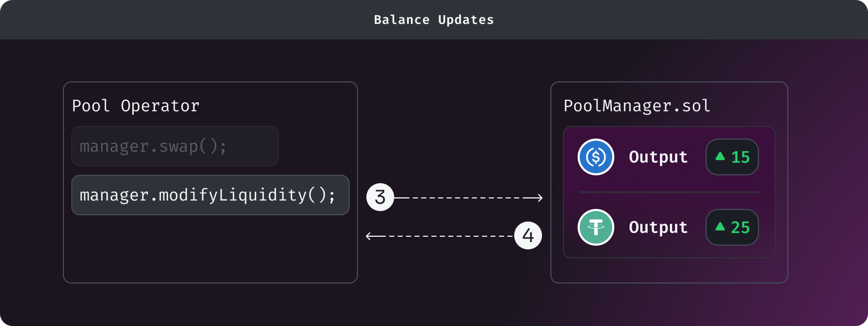Select the dimmed manager.swap(); code block
The height and width of the screenshot is (326, 868).
coord(175,146)
